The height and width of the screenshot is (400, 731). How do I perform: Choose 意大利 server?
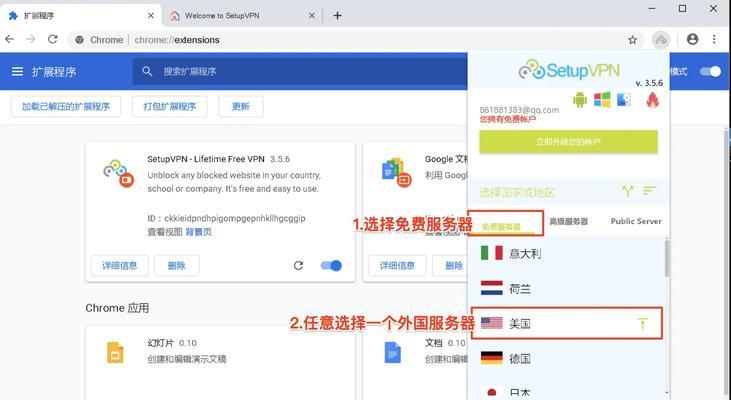(567, 254)
